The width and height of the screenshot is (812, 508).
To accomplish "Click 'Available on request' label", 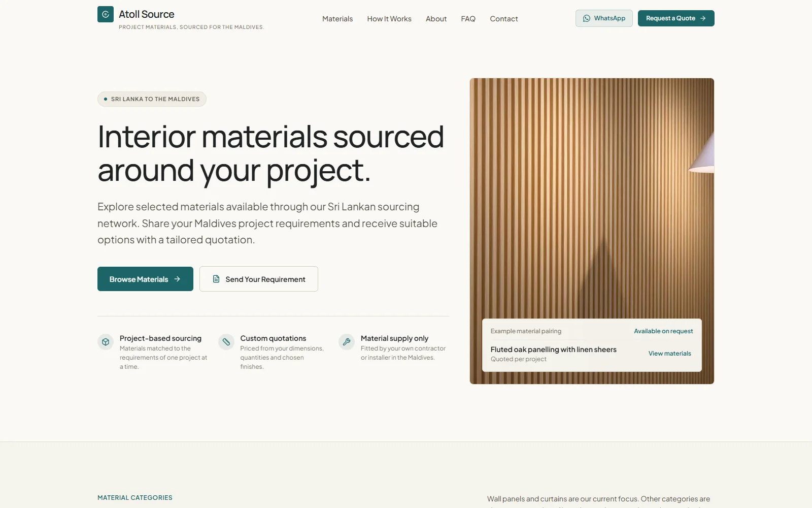I will [663, 331].
